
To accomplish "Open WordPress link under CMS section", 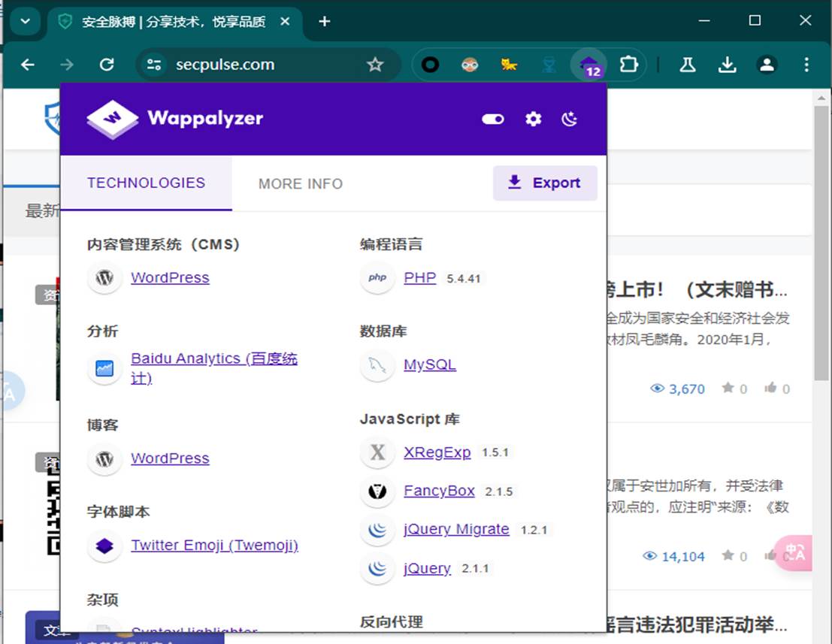I will [x=171, y=277].
